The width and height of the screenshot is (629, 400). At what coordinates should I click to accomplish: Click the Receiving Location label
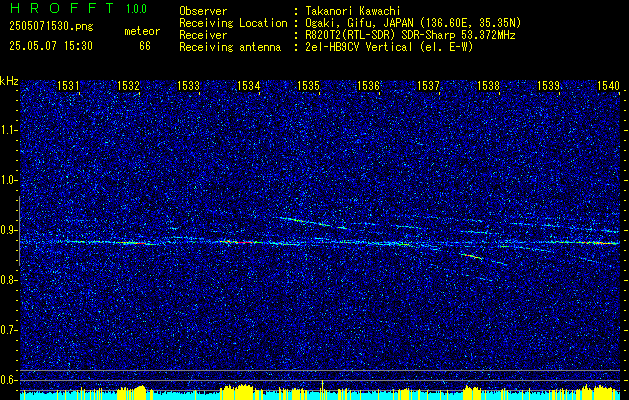tap(233, 23)
